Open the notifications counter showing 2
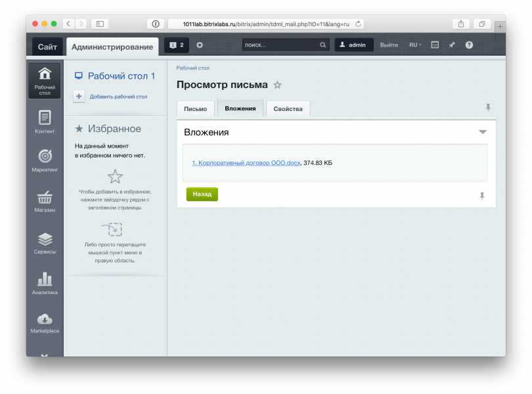This screenshot has width=532, height=394. pyautogui.click(x=176, y=45)
